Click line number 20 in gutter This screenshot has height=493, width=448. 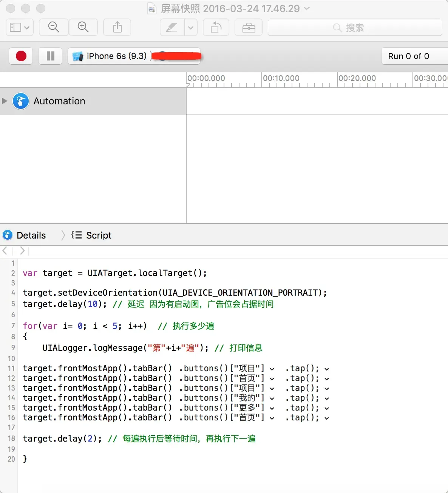[x=11, y=459]
